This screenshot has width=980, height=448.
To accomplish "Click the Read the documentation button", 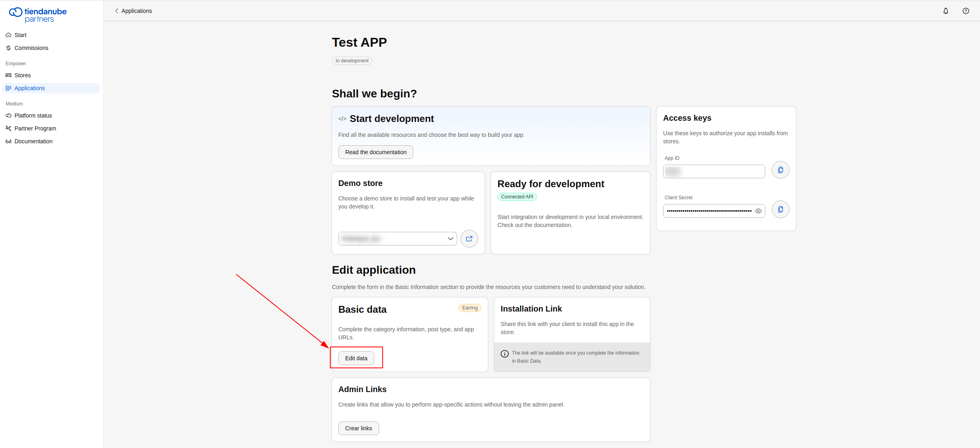I will pos(375,152).
